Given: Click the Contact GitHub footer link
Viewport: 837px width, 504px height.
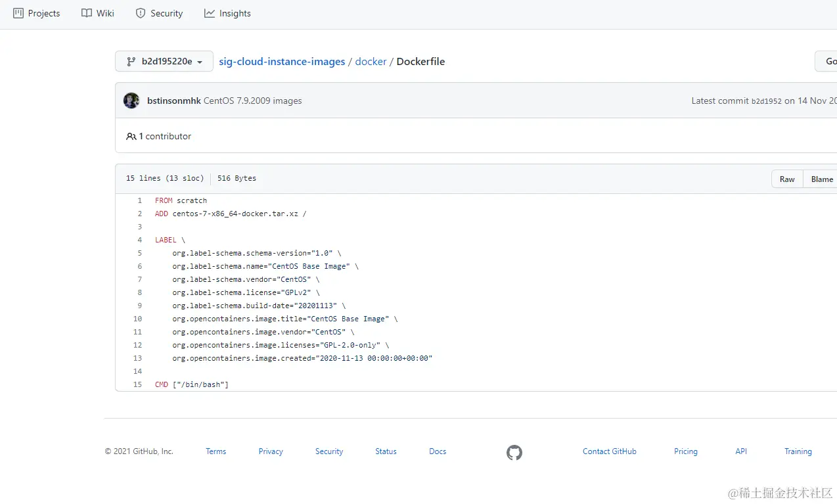Looking at the screenshot, I should coord(609,451).
